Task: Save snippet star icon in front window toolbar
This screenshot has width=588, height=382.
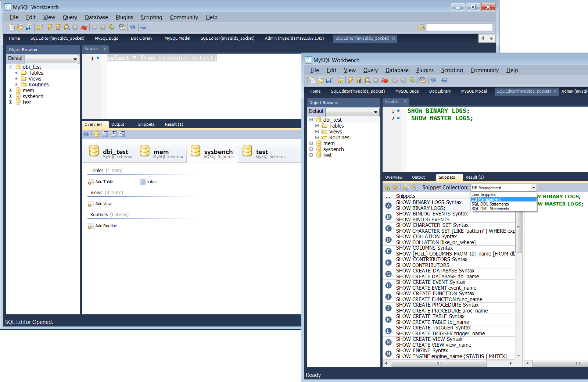Action: click(340, 80)
